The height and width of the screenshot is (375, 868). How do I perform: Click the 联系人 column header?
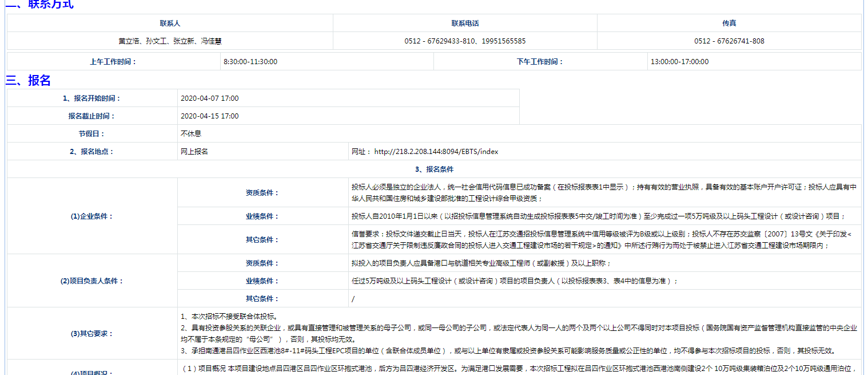point(170,23)
